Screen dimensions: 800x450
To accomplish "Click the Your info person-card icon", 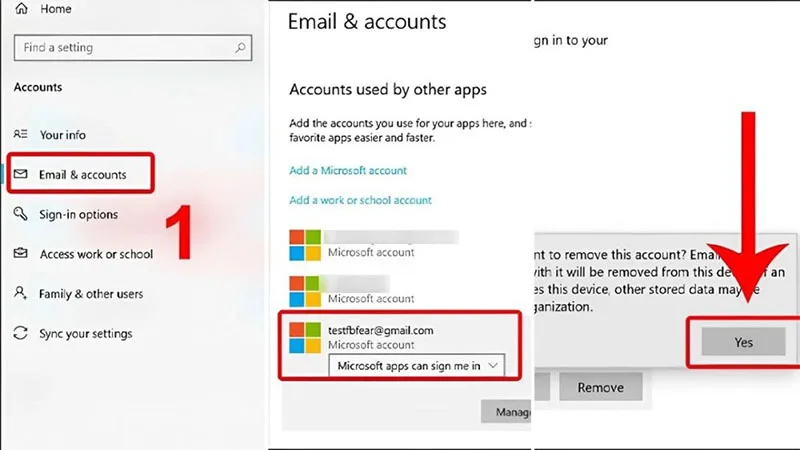I will click(x=20, y=134).
